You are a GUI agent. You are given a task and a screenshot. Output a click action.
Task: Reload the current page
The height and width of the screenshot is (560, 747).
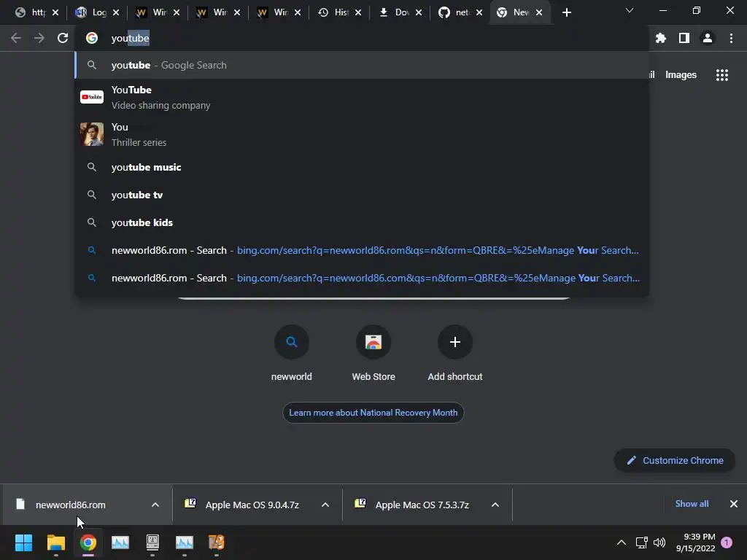point(63,38)
